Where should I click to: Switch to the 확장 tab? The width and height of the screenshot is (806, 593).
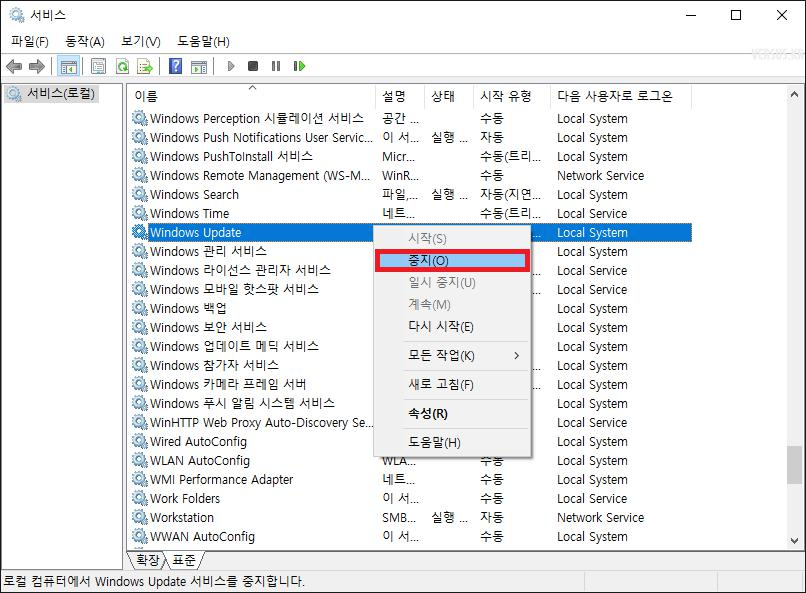[x=148, y=560]
